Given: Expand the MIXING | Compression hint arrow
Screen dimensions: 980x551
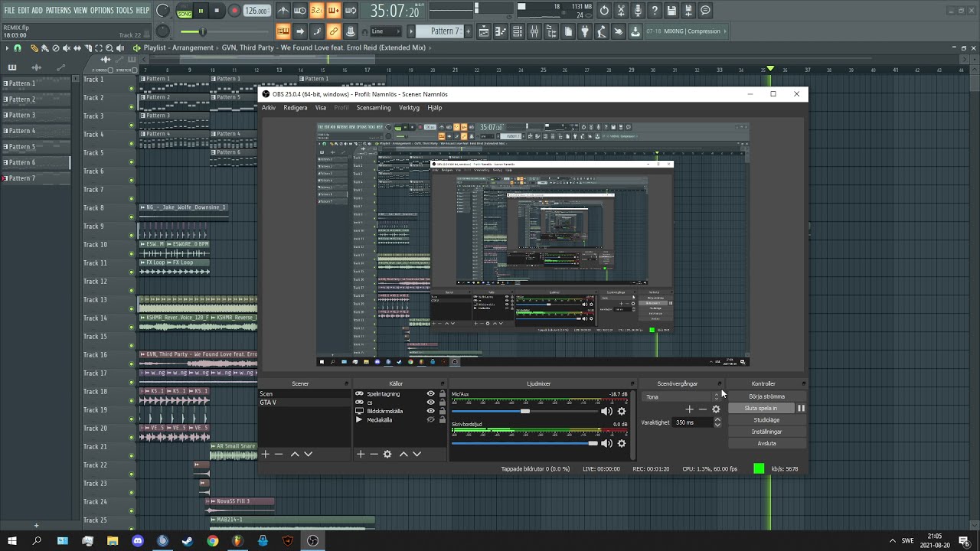Looking at the screenshot, I should (x=725, y=31).
